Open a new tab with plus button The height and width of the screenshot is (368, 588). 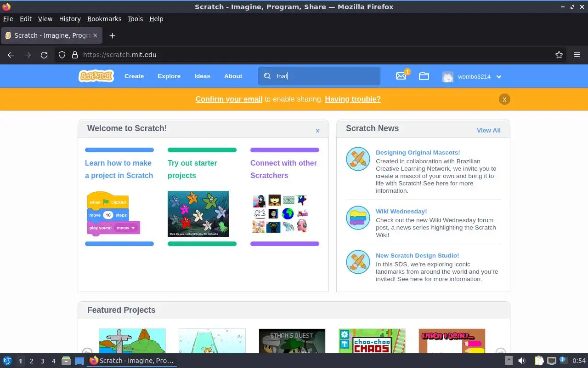click(x=112, y=35)
